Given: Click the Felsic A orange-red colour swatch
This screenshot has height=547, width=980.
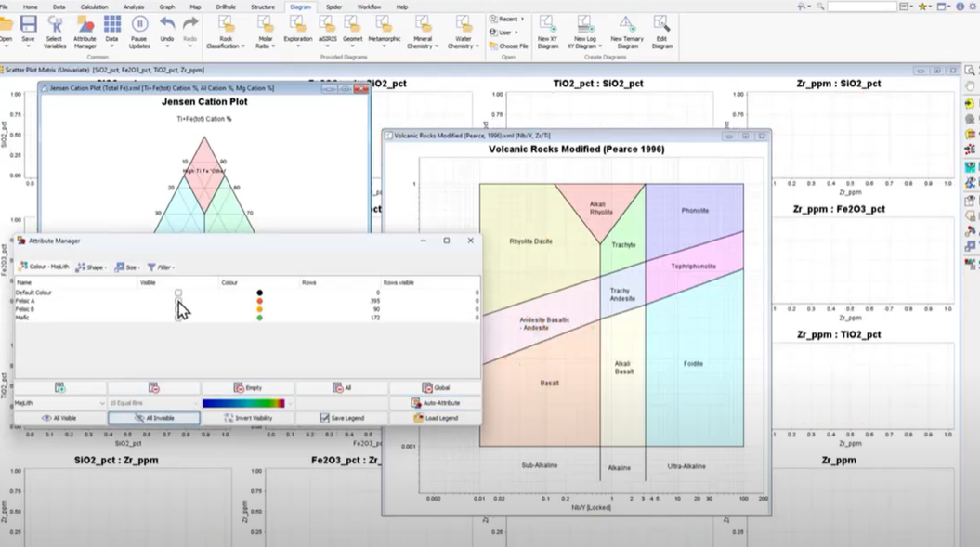Looking at the screenshot, I should [x=259, y=301].
